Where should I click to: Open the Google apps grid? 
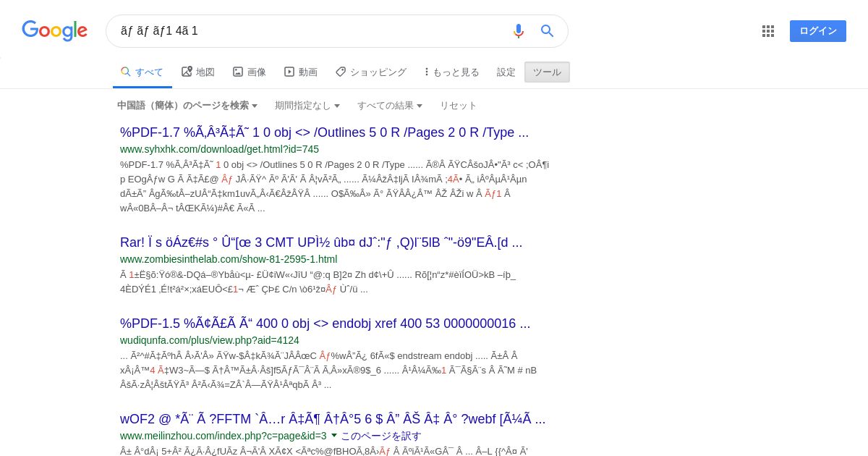coord(768,31)
